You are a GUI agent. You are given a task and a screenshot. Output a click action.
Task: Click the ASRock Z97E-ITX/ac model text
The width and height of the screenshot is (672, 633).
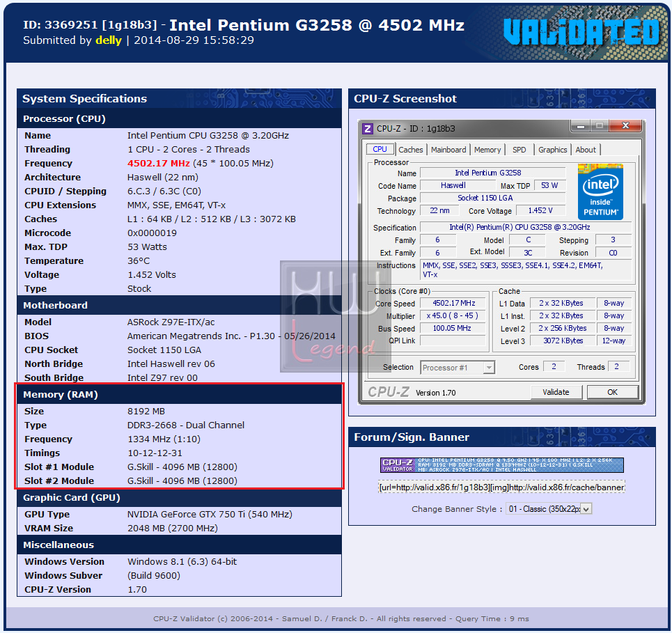171,322
